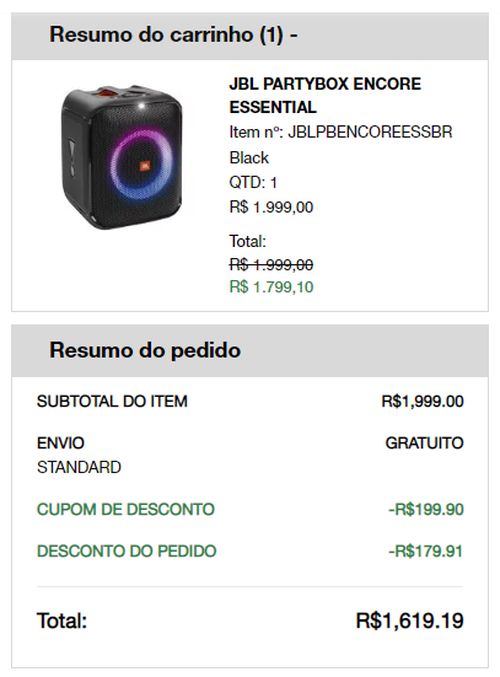Screen dimensions: 500x677
Task: Select the DESCONTO DO PEDIDO label
Action: pyautogui.click(x=127, y=551)
